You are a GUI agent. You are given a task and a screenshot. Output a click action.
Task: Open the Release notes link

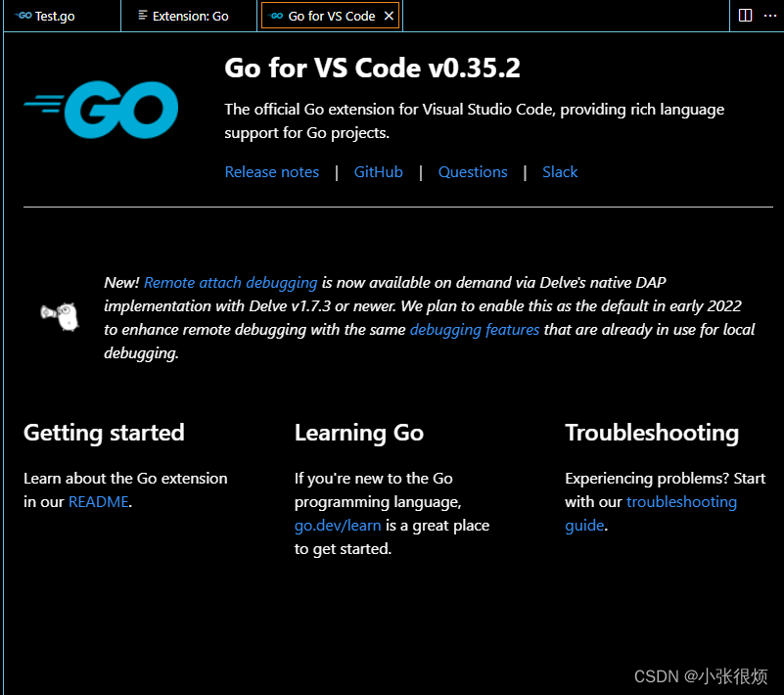271,172
